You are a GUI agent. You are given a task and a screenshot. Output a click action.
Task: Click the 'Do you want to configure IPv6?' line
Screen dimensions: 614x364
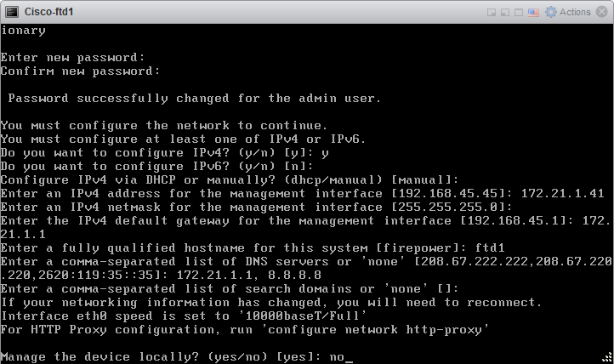point(156,167)
